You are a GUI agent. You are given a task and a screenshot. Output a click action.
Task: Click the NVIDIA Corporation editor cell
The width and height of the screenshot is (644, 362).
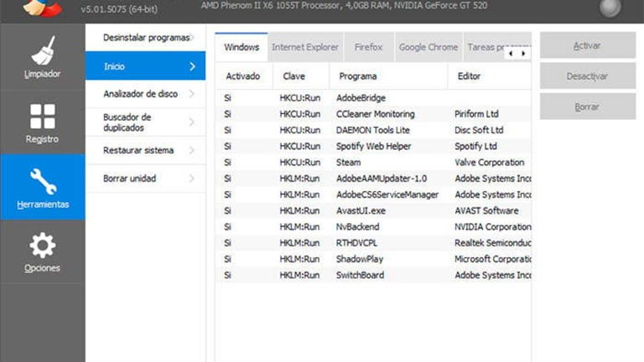tap(492, 226)
